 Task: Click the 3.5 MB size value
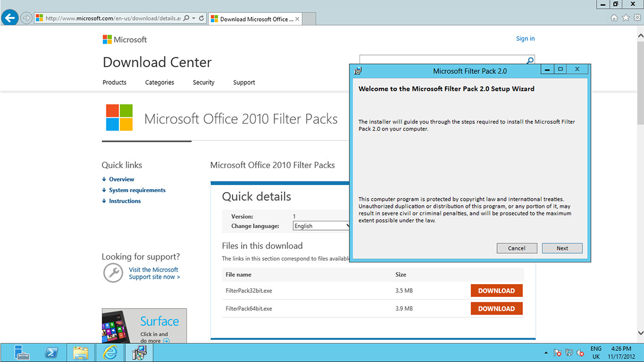pos(404,291)
